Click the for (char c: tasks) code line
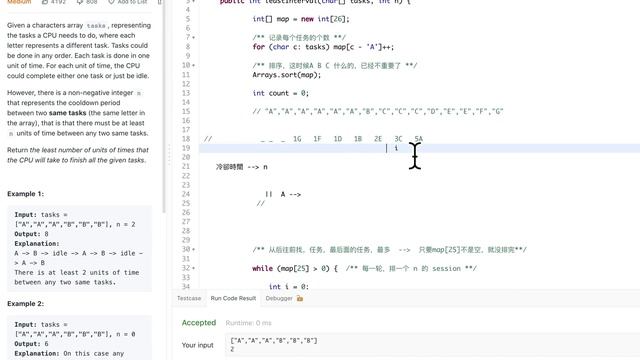 click(323, 47)
